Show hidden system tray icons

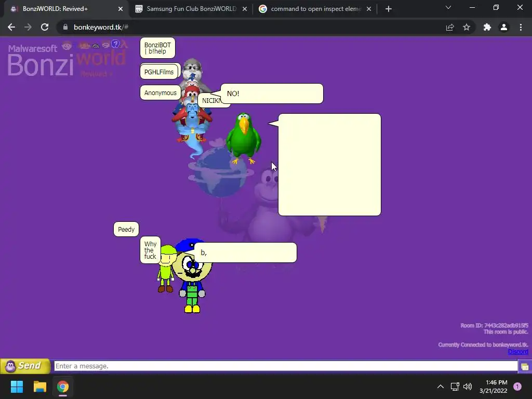441,387
